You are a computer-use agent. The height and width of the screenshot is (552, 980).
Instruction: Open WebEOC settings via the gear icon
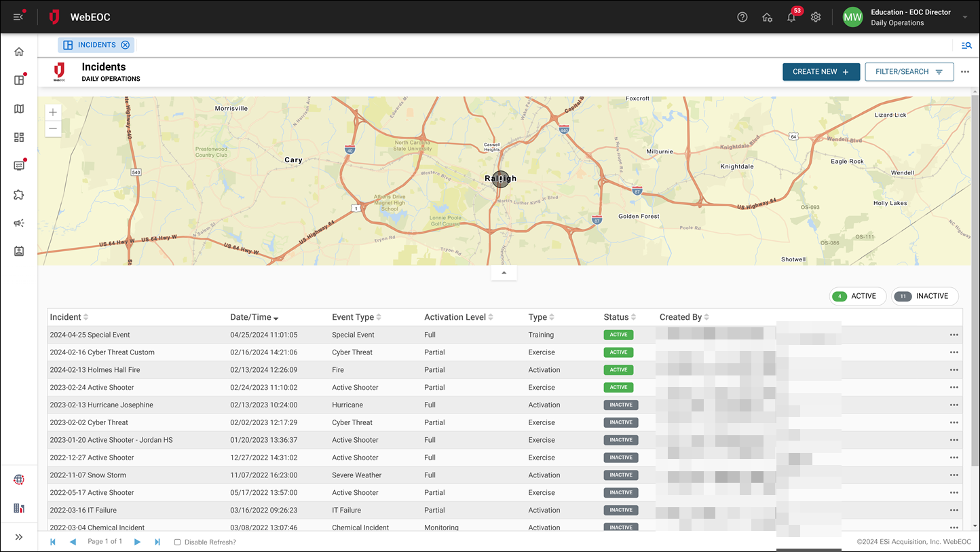coord(816,17)
